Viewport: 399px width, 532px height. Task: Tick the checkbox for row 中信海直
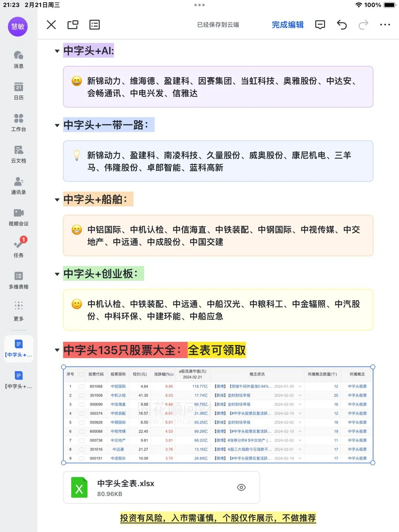[x=81, y=405]
